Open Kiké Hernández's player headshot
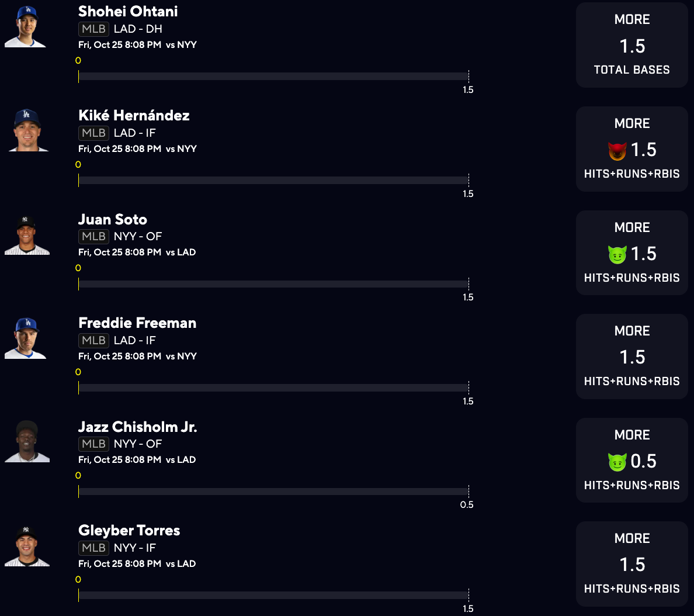This screenshot has width=694, height=616. coord(28,130)
